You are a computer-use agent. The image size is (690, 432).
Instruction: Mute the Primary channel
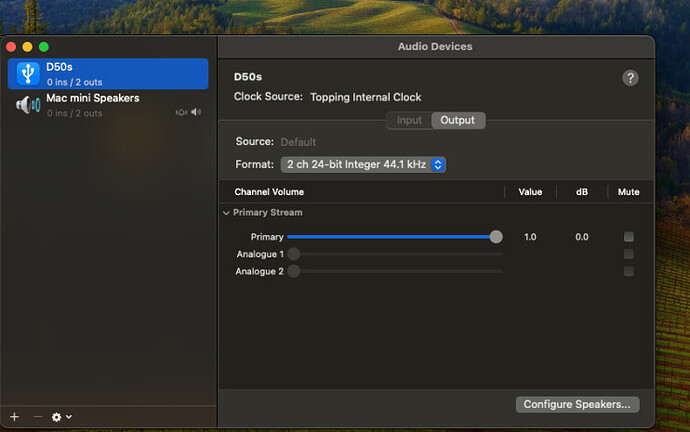628,237
